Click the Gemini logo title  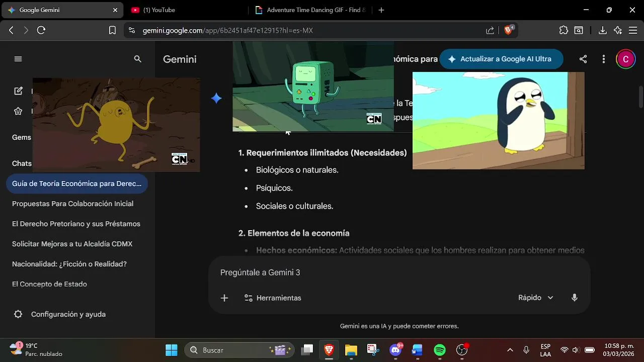(x=180, y=59)
